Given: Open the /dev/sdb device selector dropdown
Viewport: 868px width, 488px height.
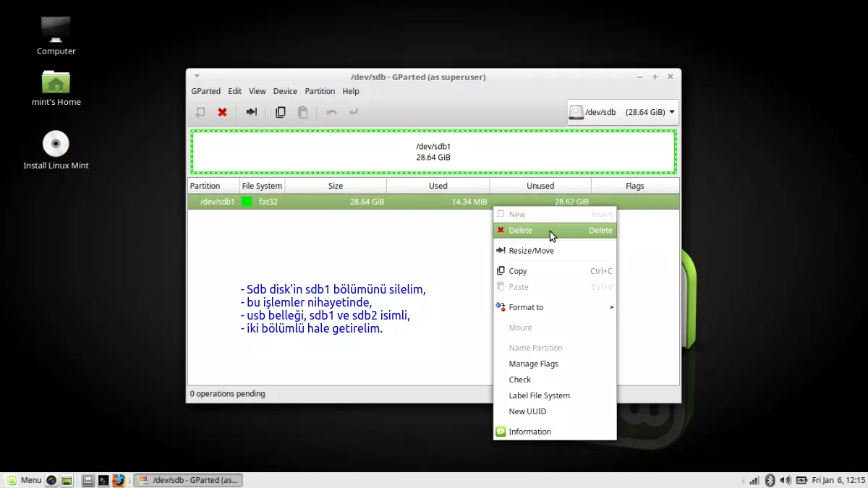Looking at the screenshot, I should 623,112.
